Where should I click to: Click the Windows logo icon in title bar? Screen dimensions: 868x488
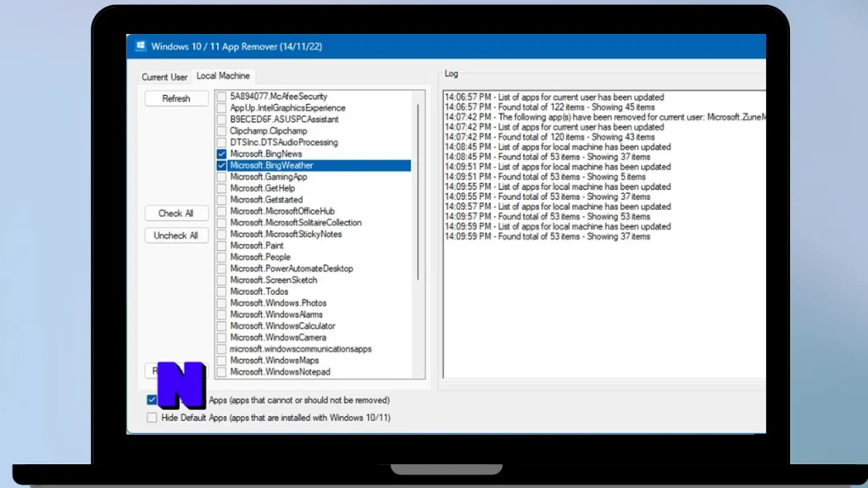pos(141,46)
